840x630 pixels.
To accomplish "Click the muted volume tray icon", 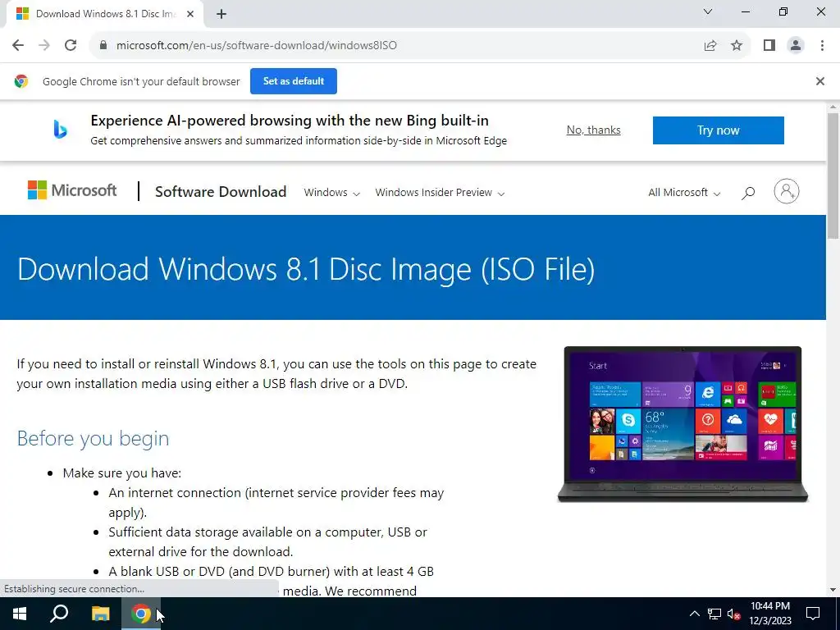I will 734,614.
